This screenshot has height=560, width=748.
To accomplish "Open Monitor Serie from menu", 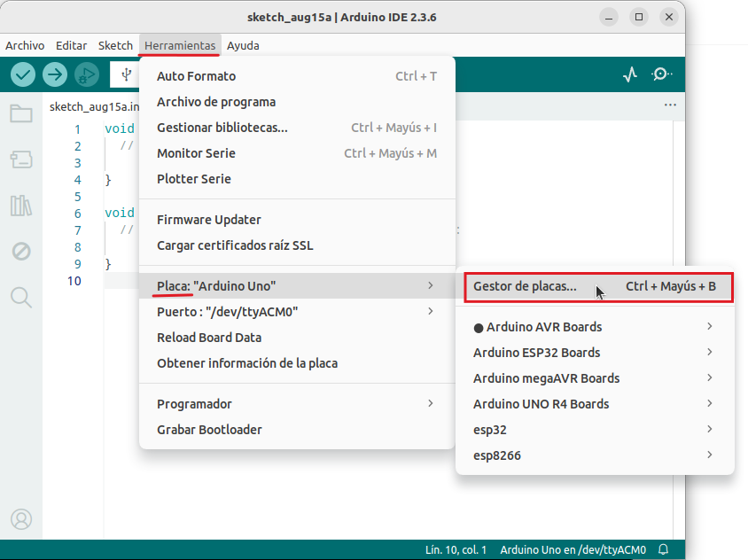I will click(x=297, y=153).
